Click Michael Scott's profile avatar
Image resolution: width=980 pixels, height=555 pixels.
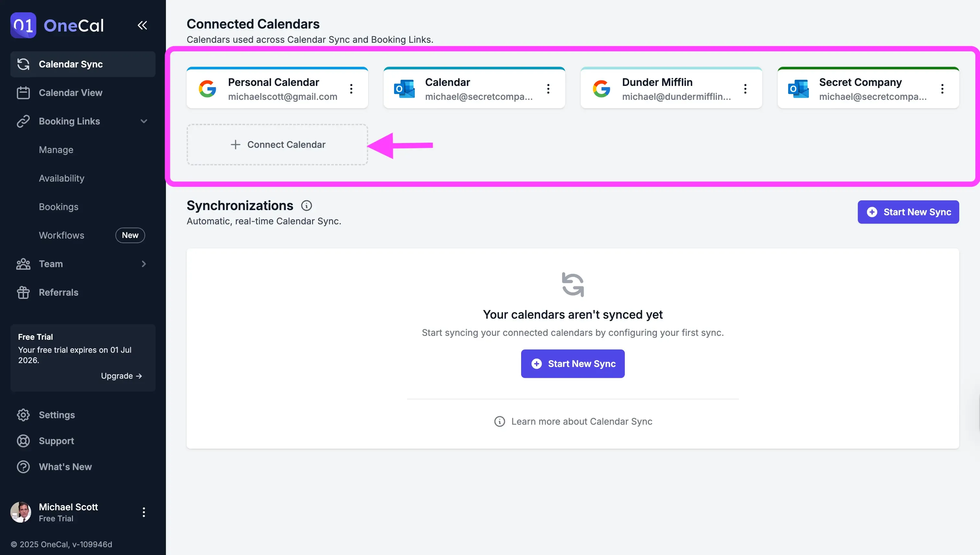point(21,512)
